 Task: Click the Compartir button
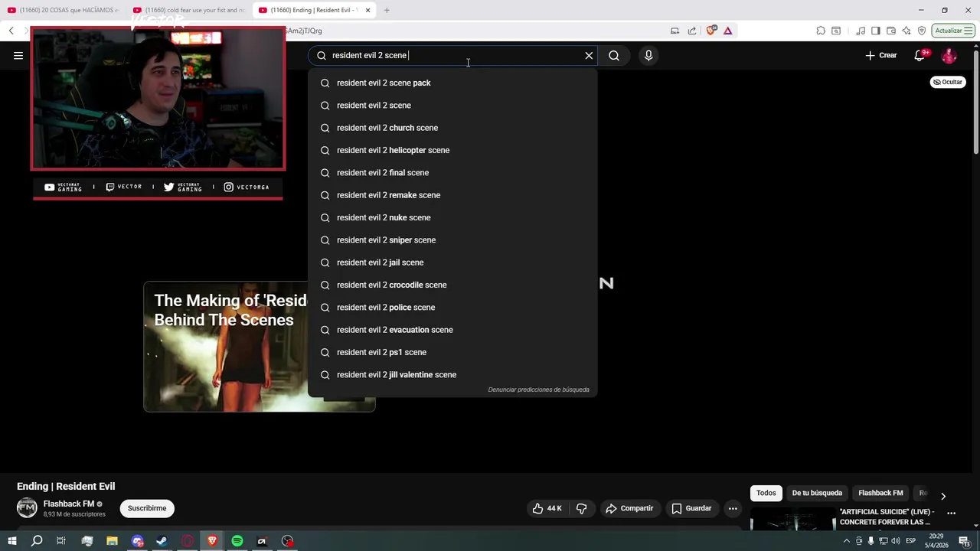[629, 508]
